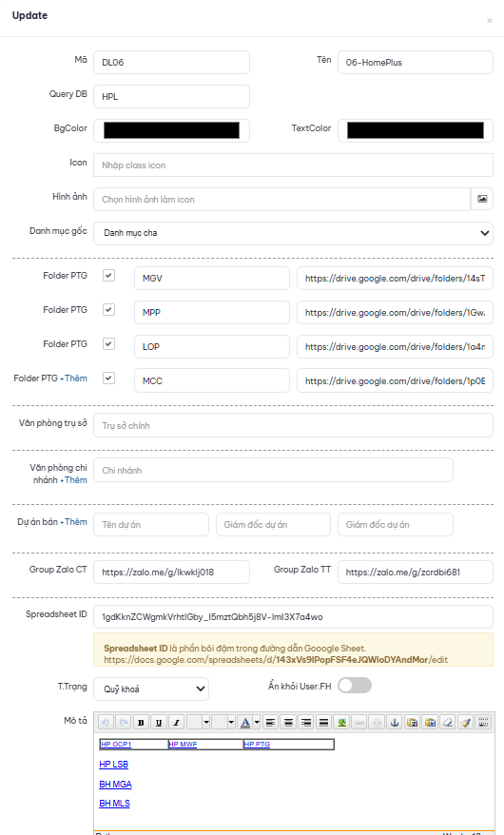504x835 pixels.
Task: Open the BH MGA link in the description
Action: click(x=115, y=784)
